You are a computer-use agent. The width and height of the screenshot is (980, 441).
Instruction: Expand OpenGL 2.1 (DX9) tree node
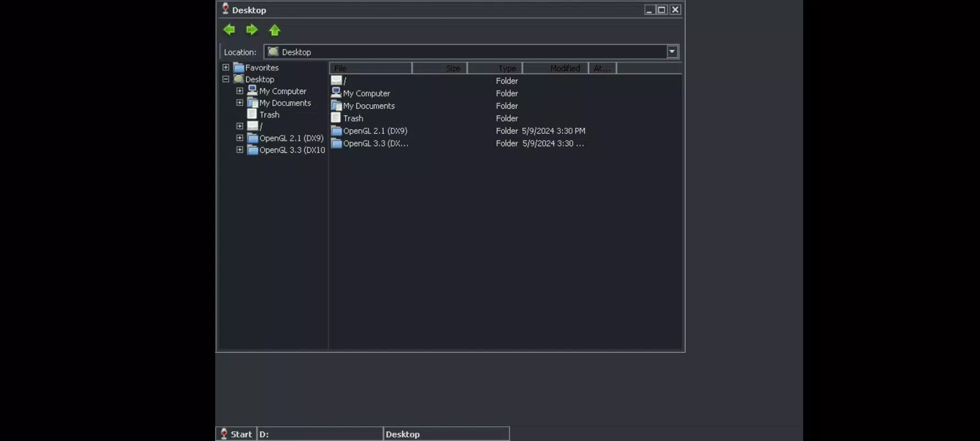point(240,138)
